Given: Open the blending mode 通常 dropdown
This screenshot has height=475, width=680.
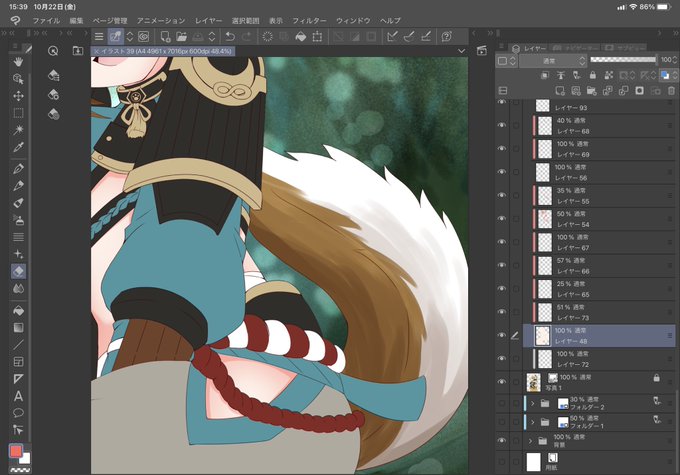Looking at the screenshot, I should click(x=553, y=61).
